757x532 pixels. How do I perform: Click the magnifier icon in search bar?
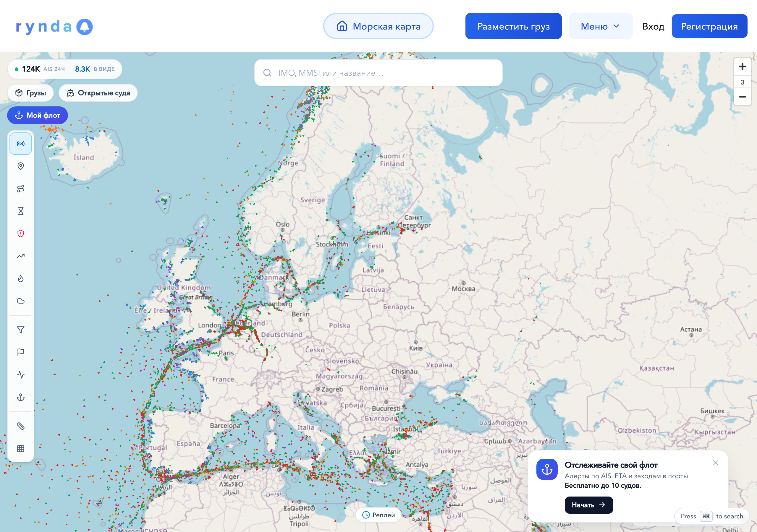(x=267, y=73)
